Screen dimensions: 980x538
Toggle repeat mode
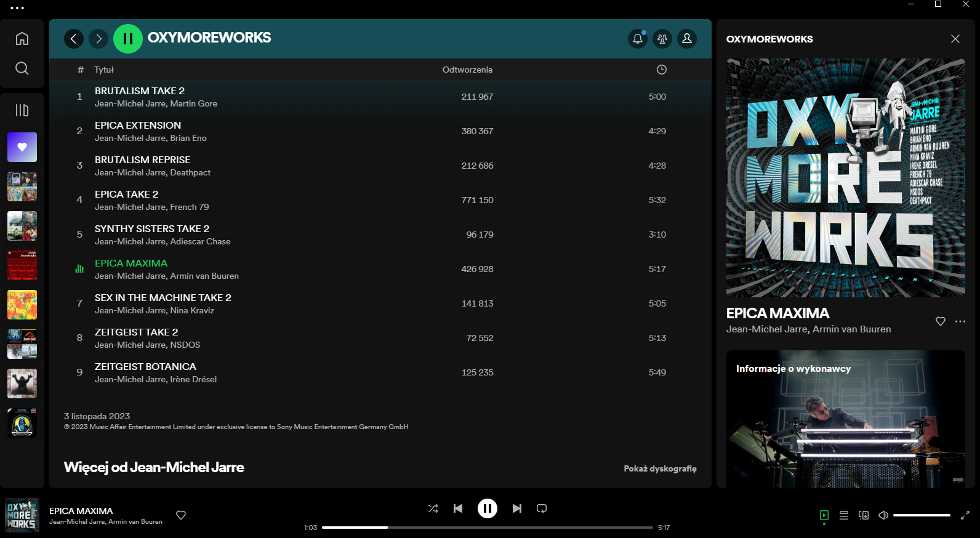point(542,508)
